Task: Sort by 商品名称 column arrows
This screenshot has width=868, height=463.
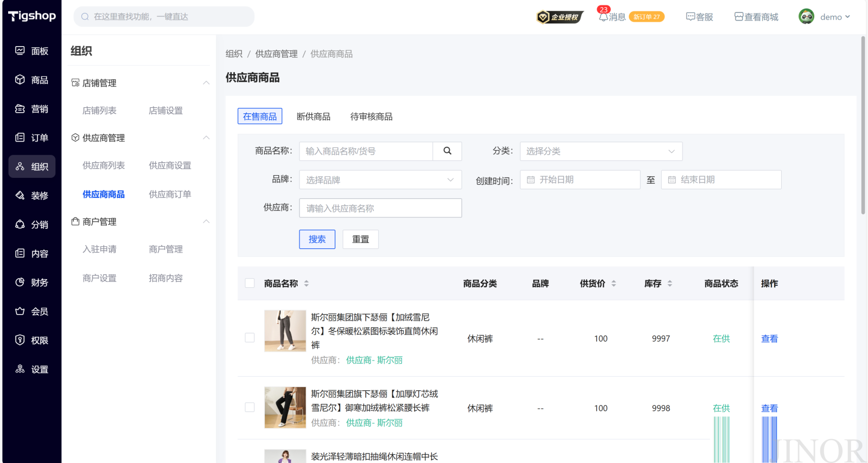Action: [307, 284]
